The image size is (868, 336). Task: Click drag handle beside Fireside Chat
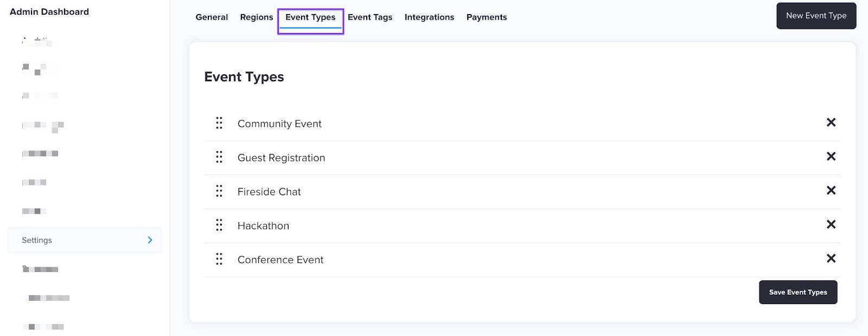[x=219, y=191]
